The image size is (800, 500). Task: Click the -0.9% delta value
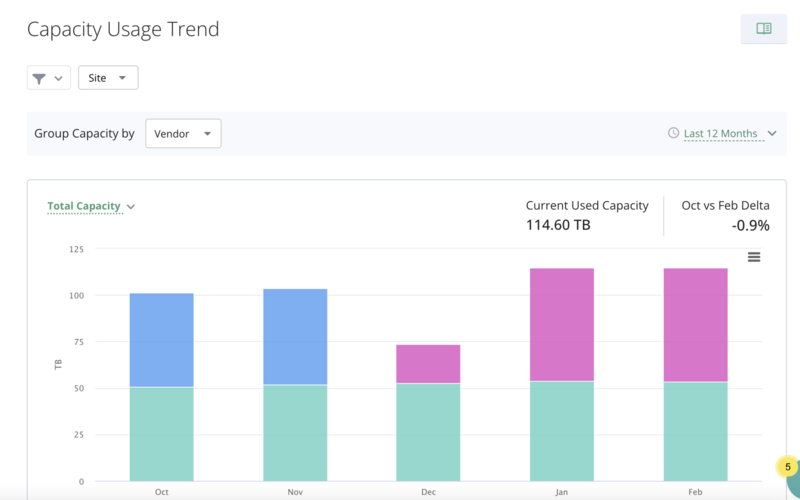point(751,225)
